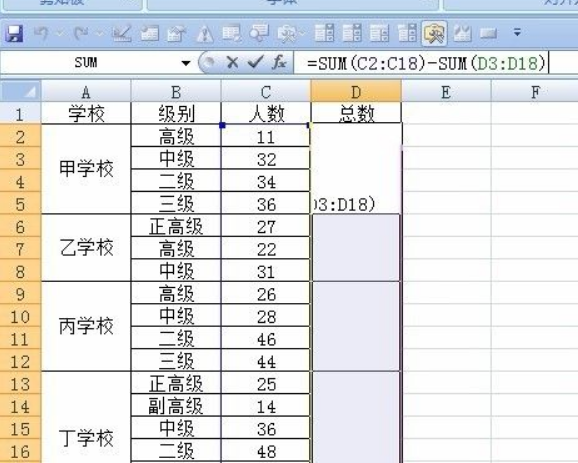Select row 1 header
The height and width of the screenshot is (463, 578).
20,114
